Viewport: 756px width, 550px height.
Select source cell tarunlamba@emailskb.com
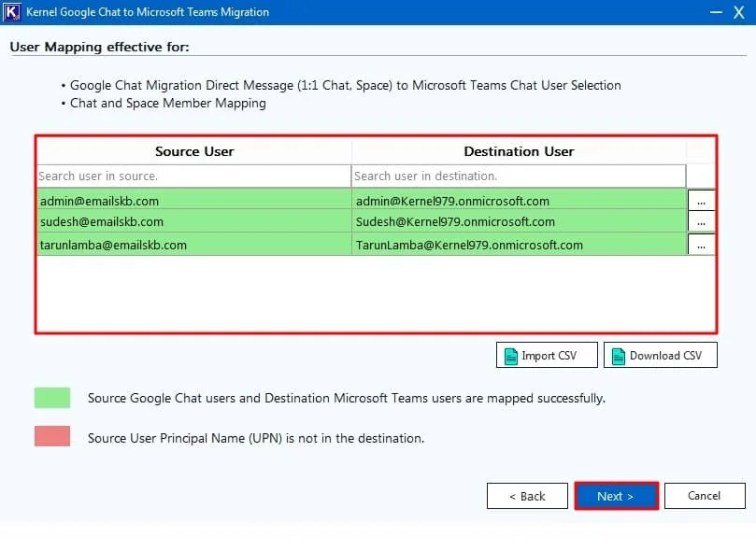coord(194,244)
